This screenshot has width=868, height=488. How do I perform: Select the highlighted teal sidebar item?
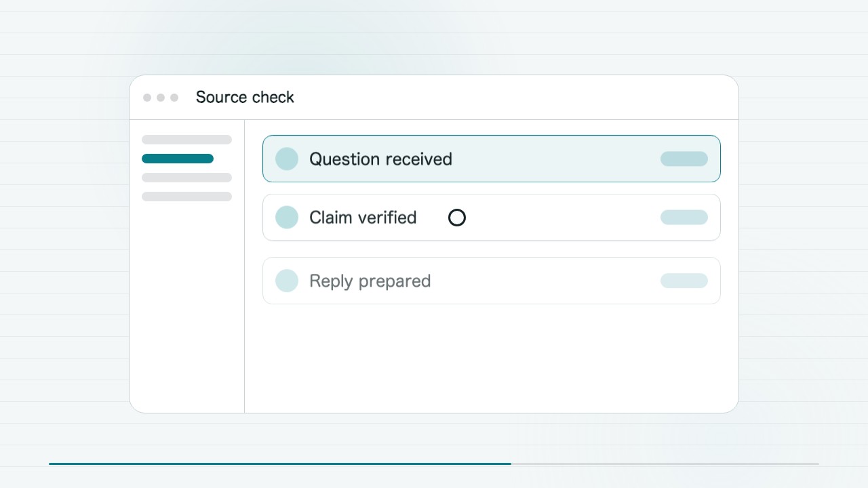178,159
